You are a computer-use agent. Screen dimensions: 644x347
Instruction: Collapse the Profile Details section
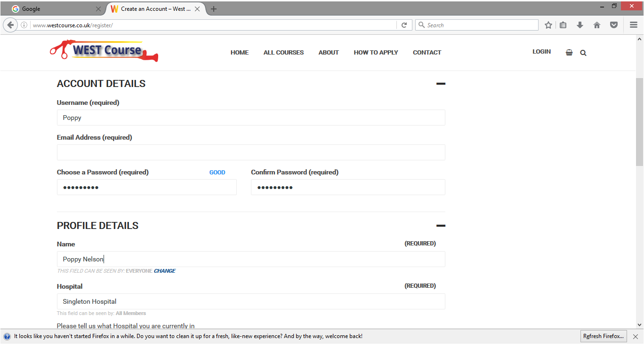tap(441, 226)
